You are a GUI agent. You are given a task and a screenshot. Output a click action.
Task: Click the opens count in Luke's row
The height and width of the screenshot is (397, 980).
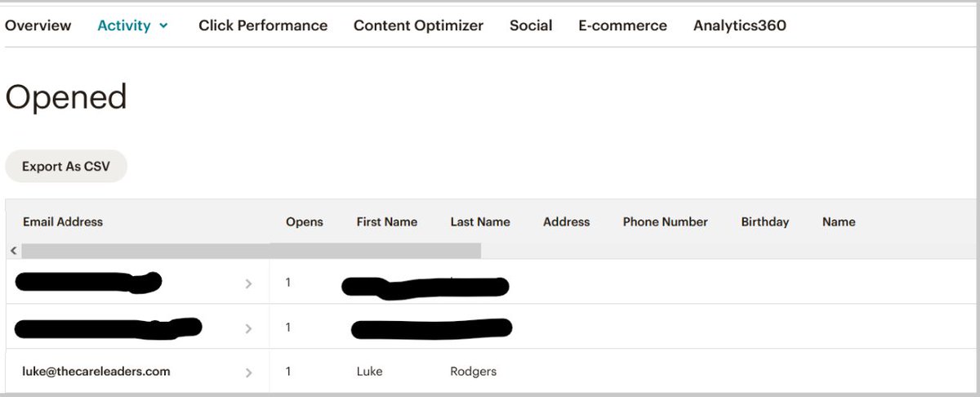(288, 372)
